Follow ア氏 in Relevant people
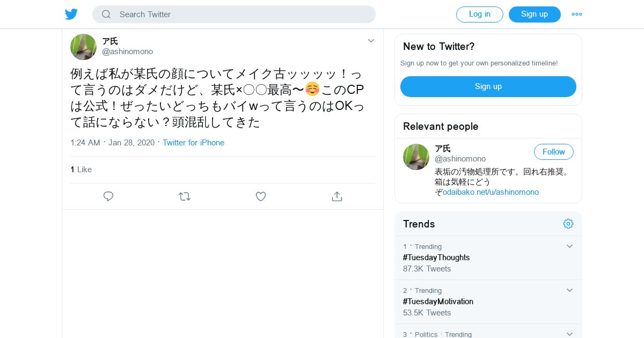This screenshot has height=338, width=644. tap(554, 152)
